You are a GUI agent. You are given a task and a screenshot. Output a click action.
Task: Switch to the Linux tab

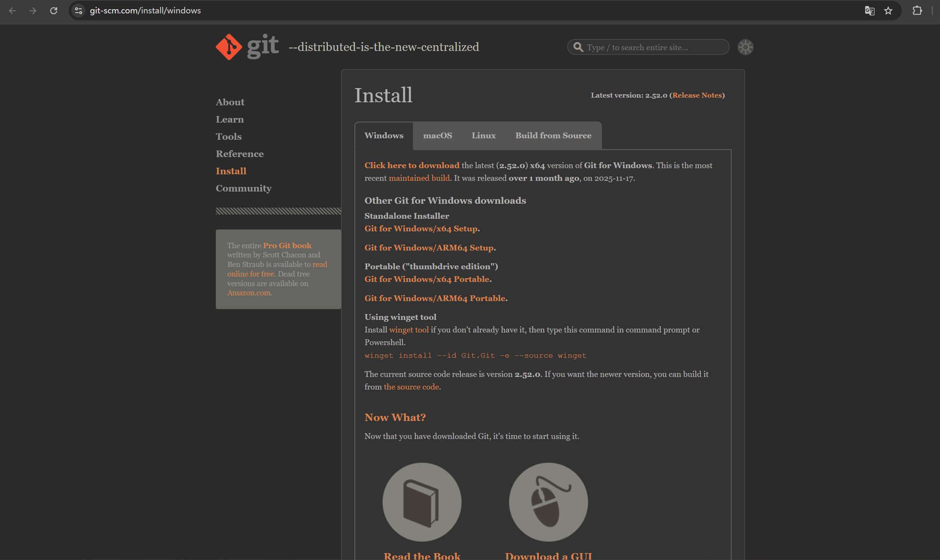pyautogui.click(x=483, y=136)
